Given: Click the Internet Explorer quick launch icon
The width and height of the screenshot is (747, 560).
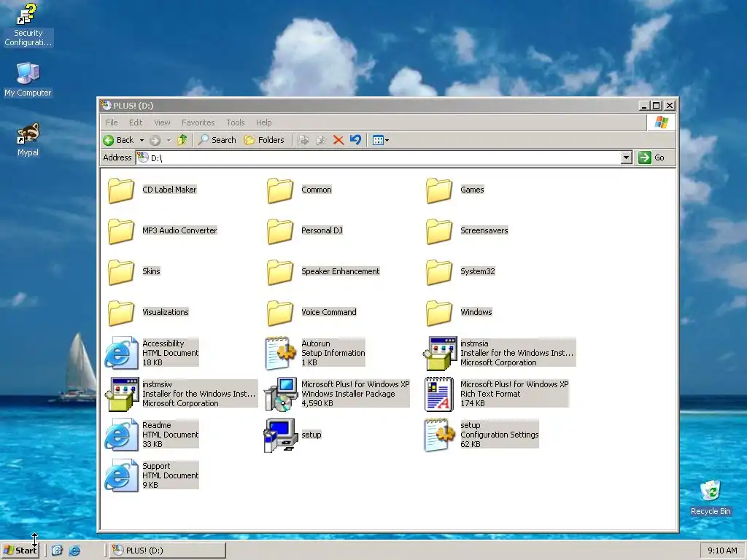Looking at the screenshot, I should pyautogui.click(x=75, y=551).
